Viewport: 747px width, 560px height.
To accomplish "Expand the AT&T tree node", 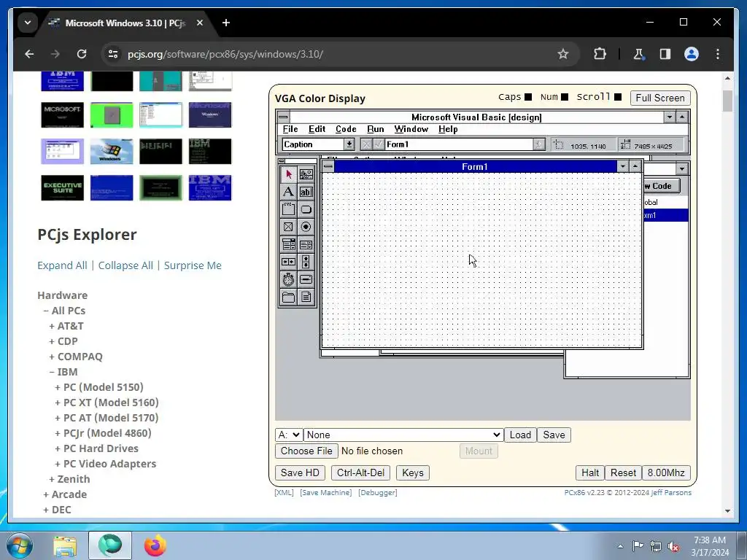I will [52, 326].
